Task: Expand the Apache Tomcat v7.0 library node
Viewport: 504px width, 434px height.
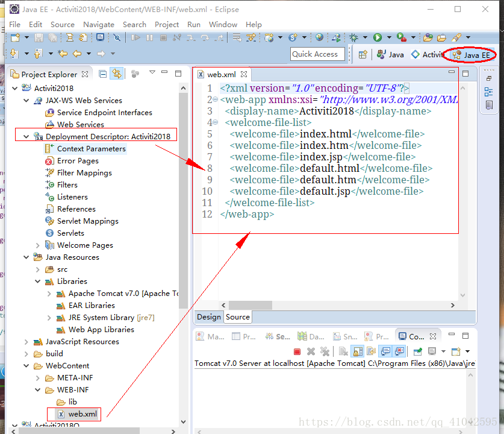Action: 49,294
